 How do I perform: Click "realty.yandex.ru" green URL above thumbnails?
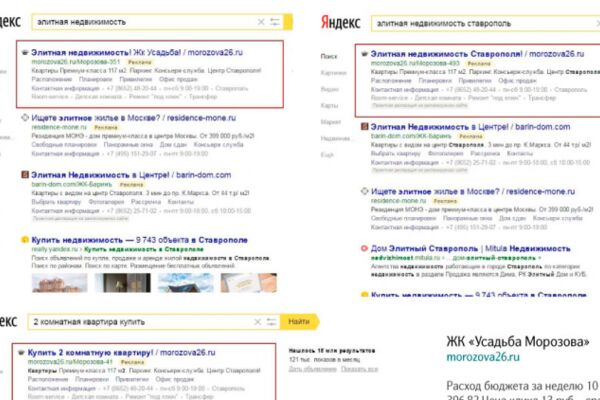click(55, 249)
